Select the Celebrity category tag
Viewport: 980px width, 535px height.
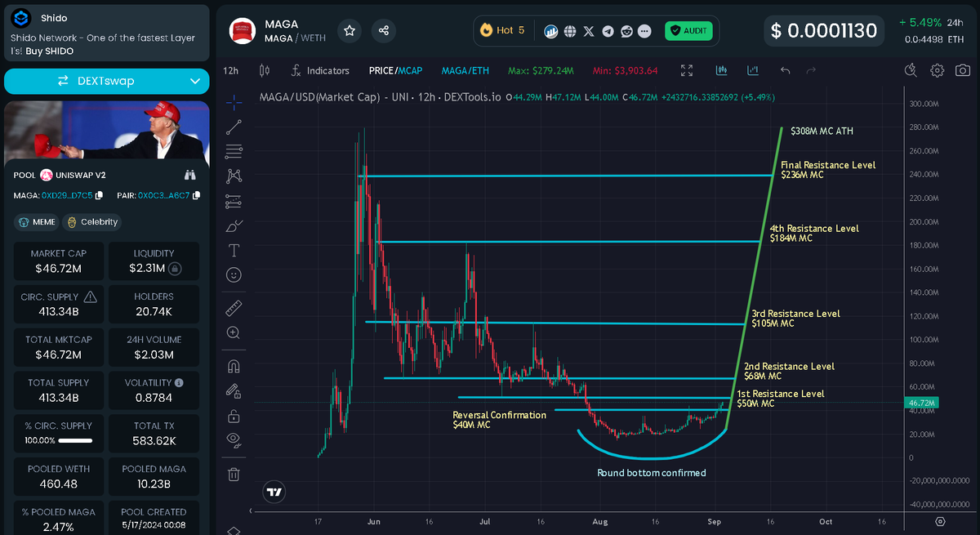point(93,222)
